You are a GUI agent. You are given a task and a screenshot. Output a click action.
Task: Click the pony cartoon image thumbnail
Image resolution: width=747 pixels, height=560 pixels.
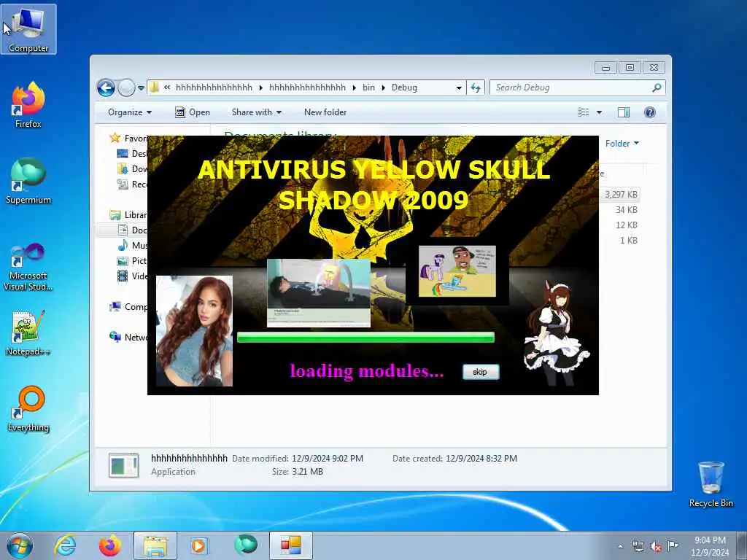pyautogui.click(x=457, y=271)
